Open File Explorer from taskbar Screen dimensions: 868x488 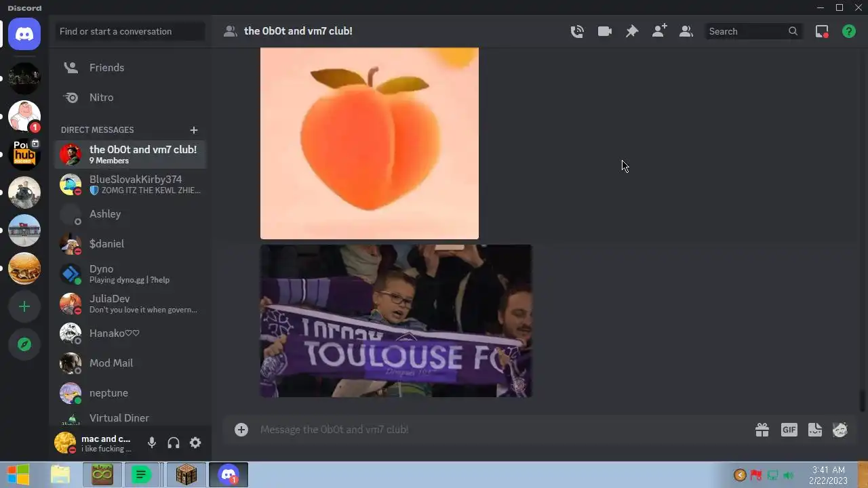pos(60,474)
